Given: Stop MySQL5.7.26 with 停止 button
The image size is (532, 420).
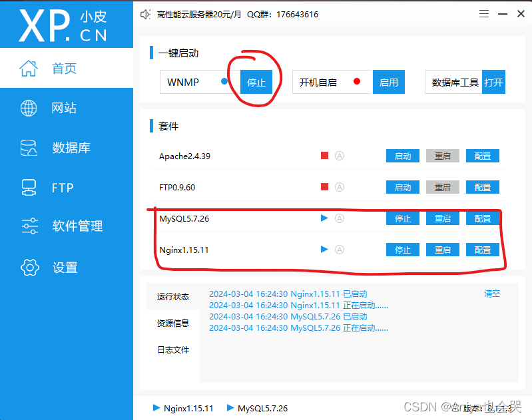Looking at the screenshot, I should tap(403, 218).
